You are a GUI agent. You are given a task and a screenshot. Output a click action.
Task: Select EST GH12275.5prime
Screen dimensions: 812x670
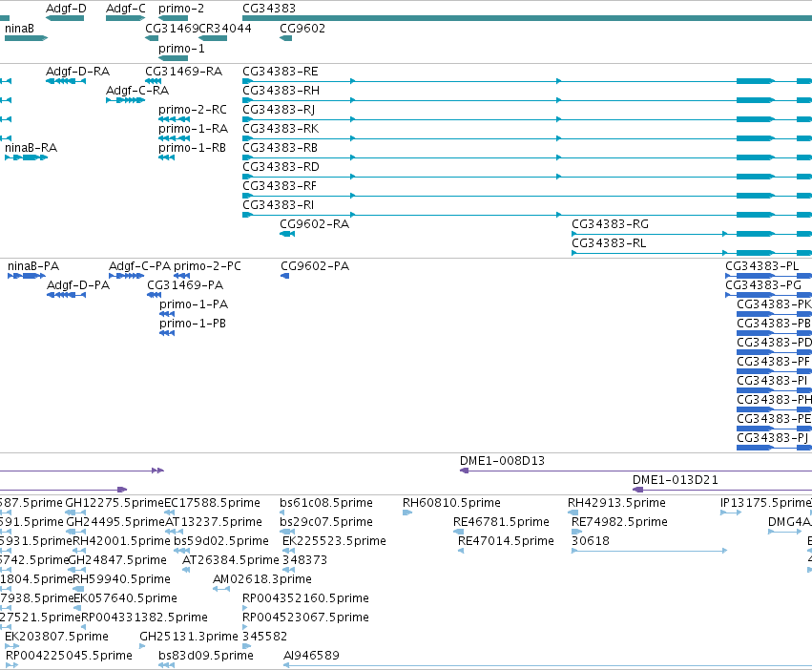tap(115, 503)
